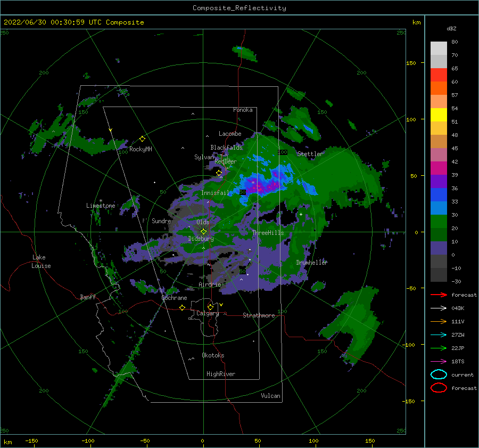The image size is (479, 448).
Task: Click the Innisfail city label
Action: coord(215,193)
